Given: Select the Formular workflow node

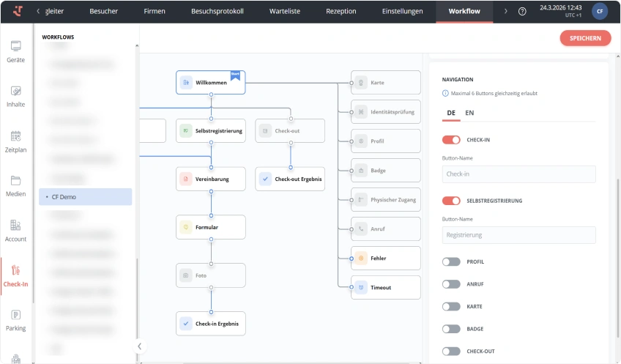Looking at the screenshot, I should click(x=211, y=227).
